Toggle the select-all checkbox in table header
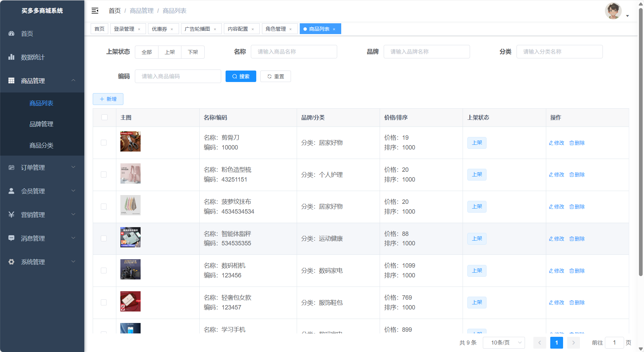644x352 pixels. [105, 117]
